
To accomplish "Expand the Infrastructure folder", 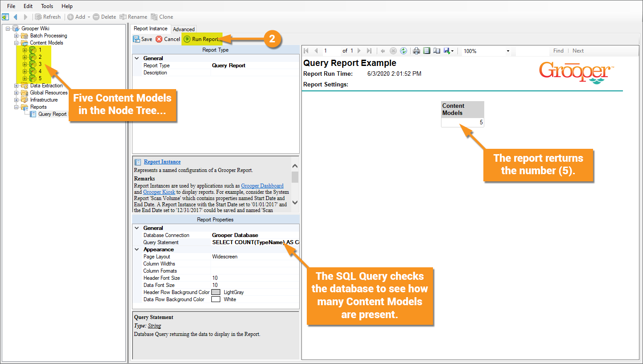I will [16, 100].
